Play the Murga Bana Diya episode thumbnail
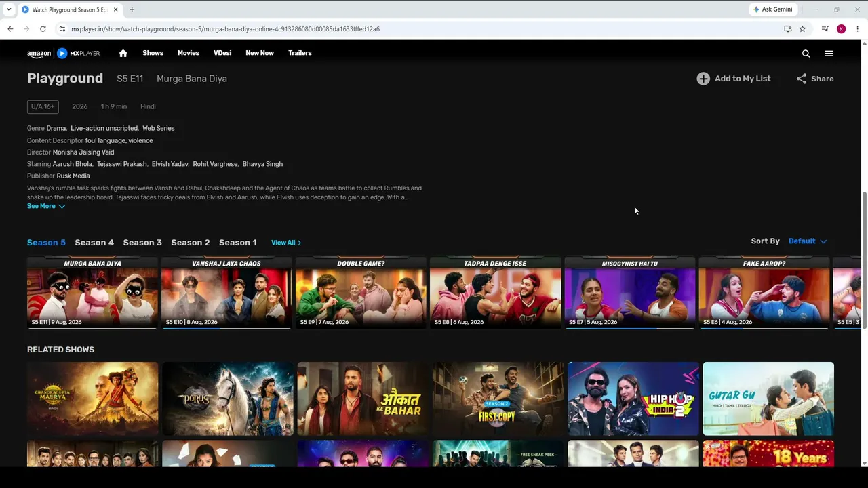 tap(92, 293)
